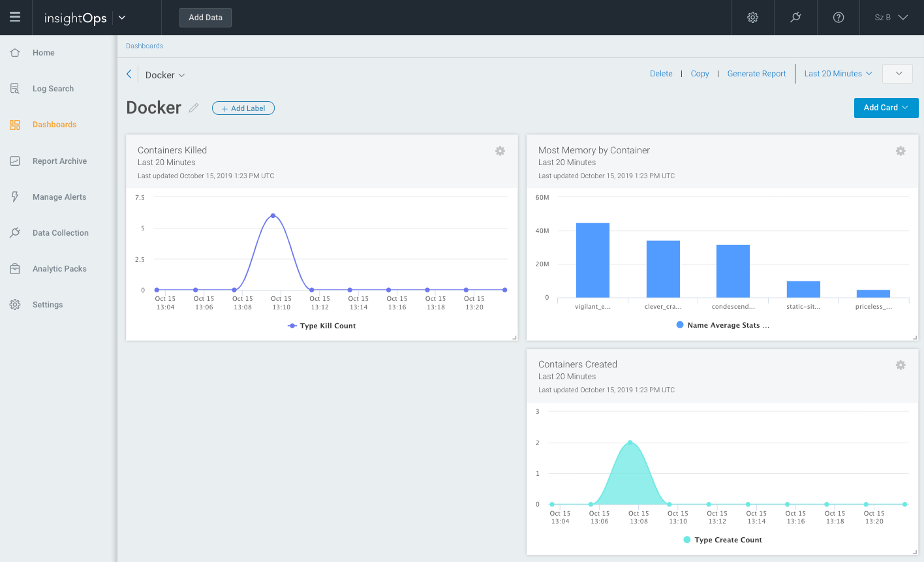Click the Dashboards breadcrumb link
This screenshot has height=562, width=924.
click(144, 46)
